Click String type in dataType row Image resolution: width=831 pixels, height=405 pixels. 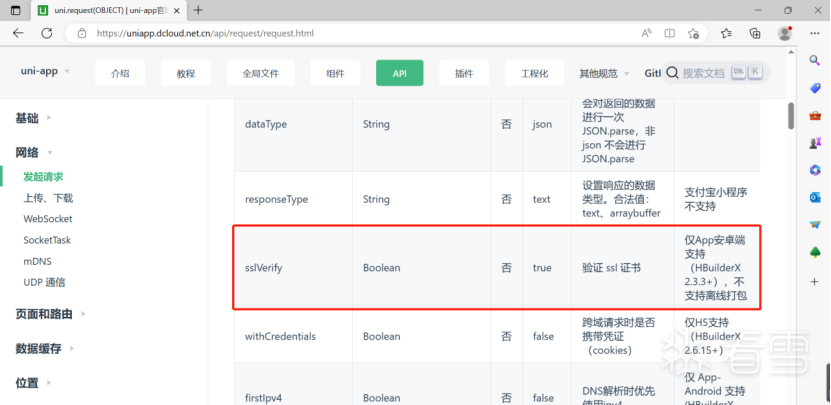pyautogui.click(x=376, y=124)
